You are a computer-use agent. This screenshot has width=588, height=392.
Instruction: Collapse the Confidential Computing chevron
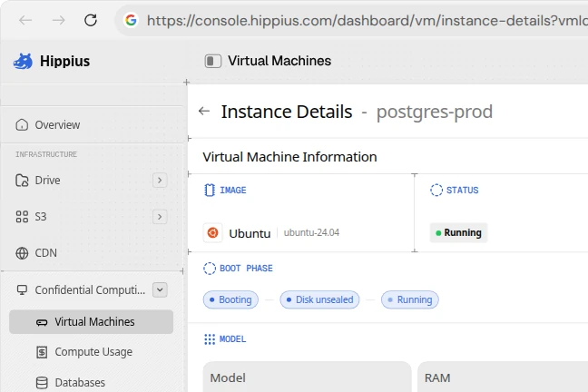point(160,290)
